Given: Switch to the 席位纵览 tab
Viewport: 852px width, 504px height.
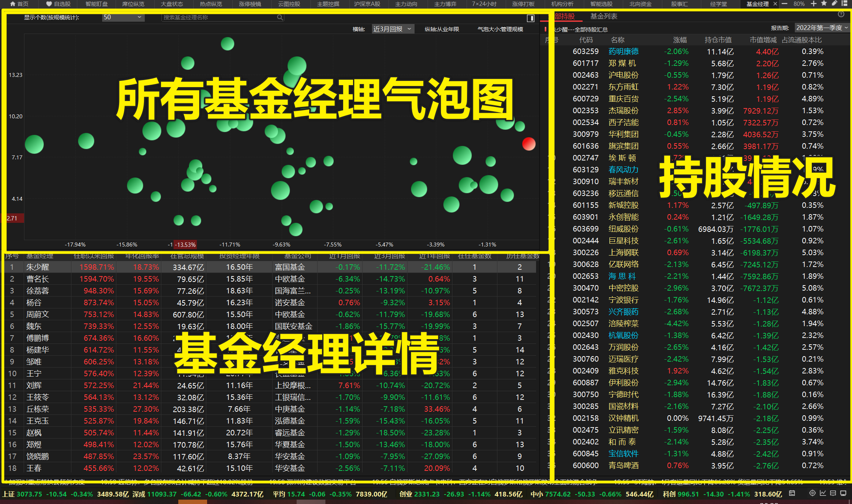Looking at the screenshot, I should [x=133, y=4].
